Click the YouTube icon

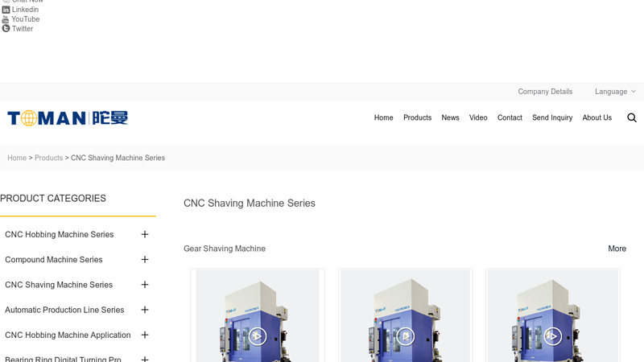click(6, 19)
